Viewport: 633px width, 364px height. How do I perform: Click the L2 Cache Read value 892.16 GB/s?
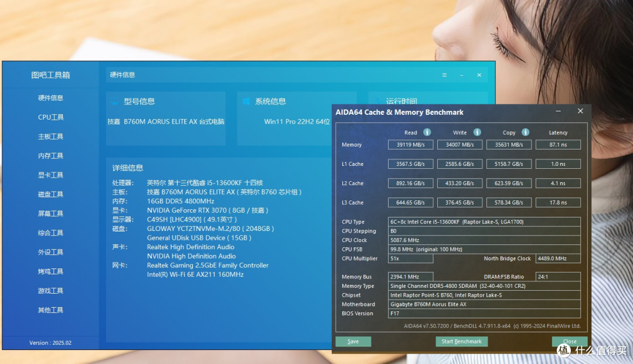click(410, 183)
